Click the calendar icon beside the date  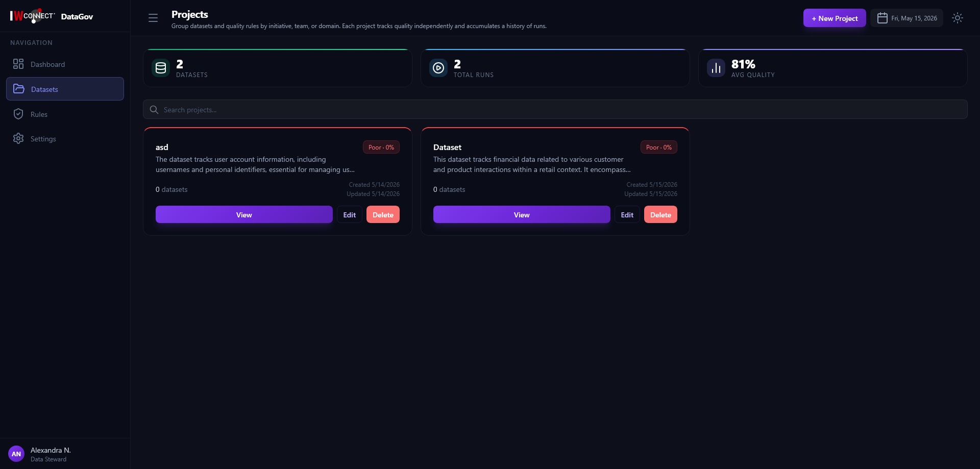pos(883,18)
